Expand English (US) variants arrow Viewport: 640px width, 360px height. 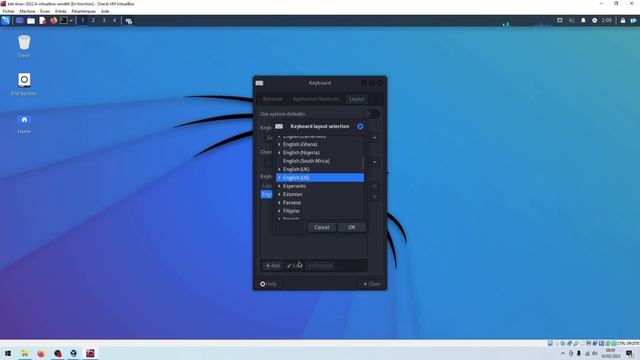[279, 178]
